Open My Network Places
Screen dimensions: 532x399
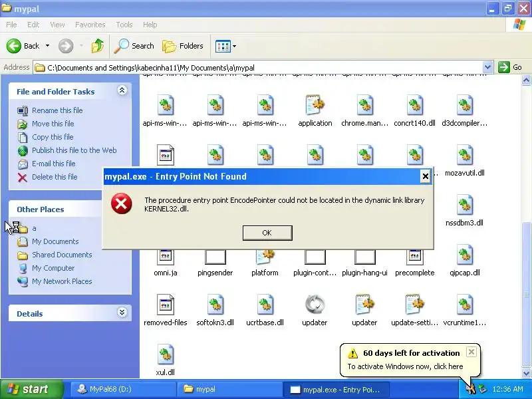(x=62, y=281)
